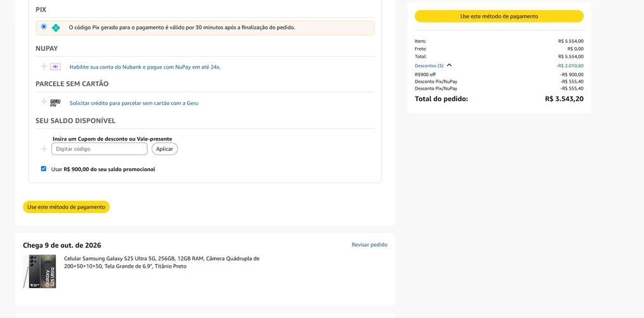Click the plus icon beside coupon field
The height and width of the screenshot is (318, 644).
pyautogui.click(x=44, y=149)
